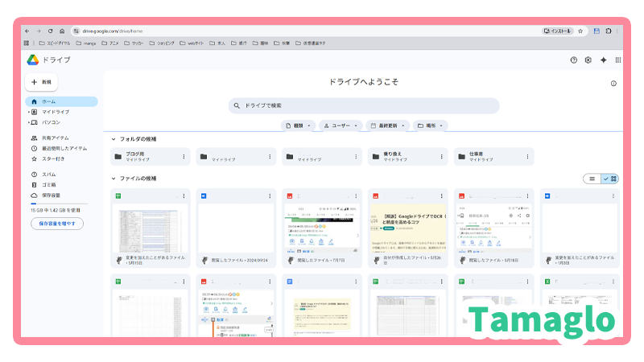Bookmark page with the star icon

[x=580, y=31]
